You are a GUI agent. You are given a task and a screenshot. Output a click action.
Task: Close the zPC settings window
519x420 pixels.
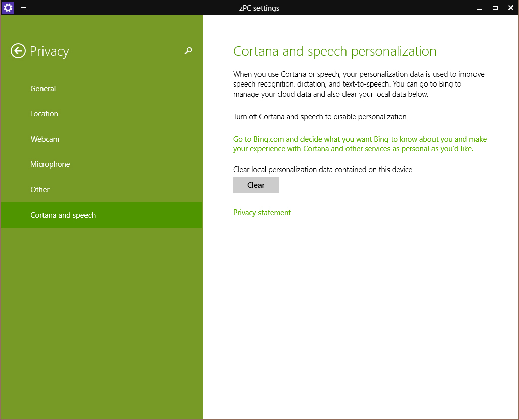pyautogui.click(x=511, y=8)
